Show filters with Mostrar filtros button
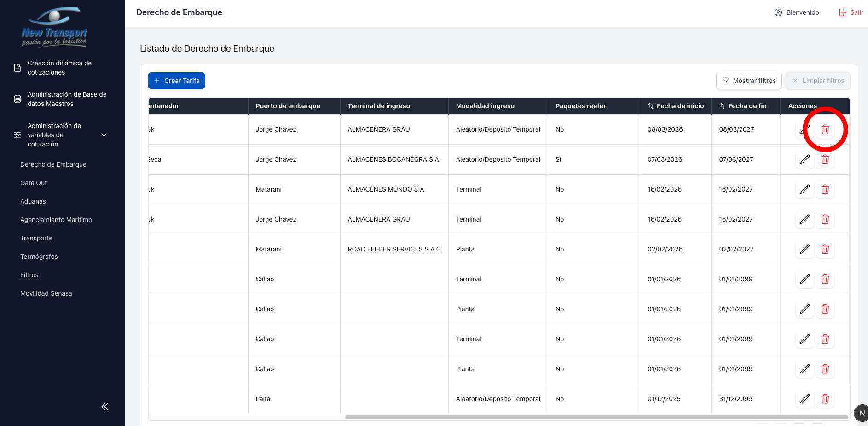 pyautogui.click(x=749, y=81)
